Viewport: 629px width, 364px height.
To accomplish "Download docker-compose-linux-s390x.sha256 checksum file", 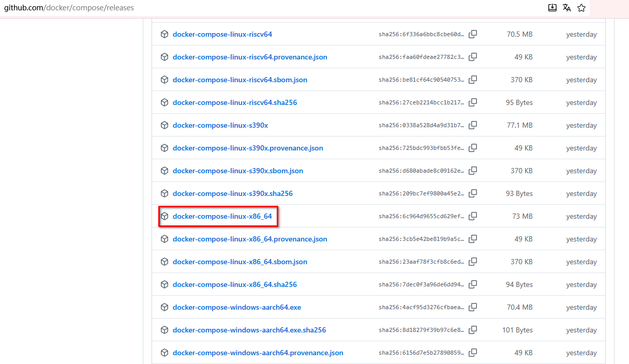I will click(x=232, y=193).
